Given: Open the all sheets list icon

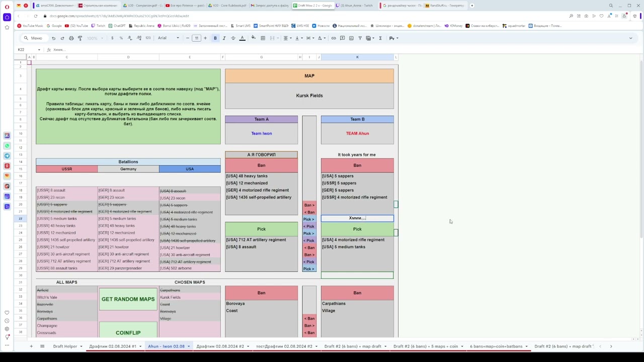Looking at the screenshot, I should (x=42, y=346).
